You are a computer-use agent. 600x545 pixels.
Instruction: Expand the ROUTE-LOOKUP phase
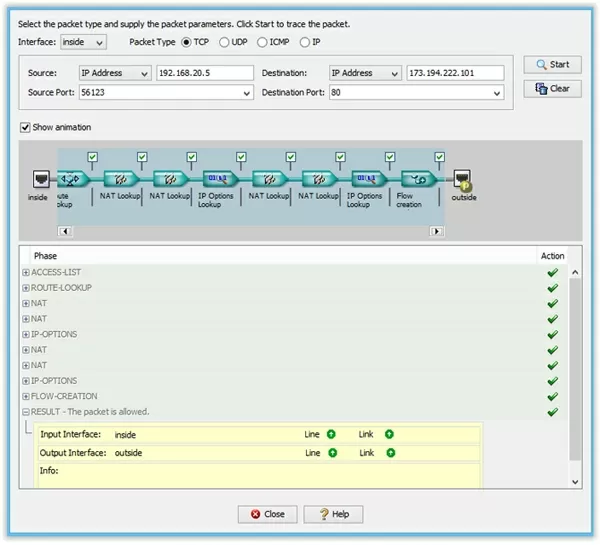pyautogui.click(x=26, y=288)
